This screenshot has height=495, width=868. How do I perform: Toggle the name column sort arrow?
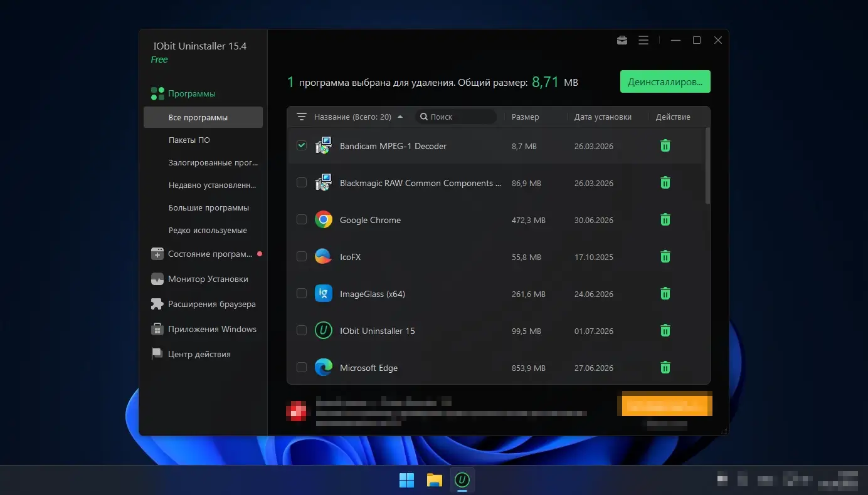coord(400,117)
